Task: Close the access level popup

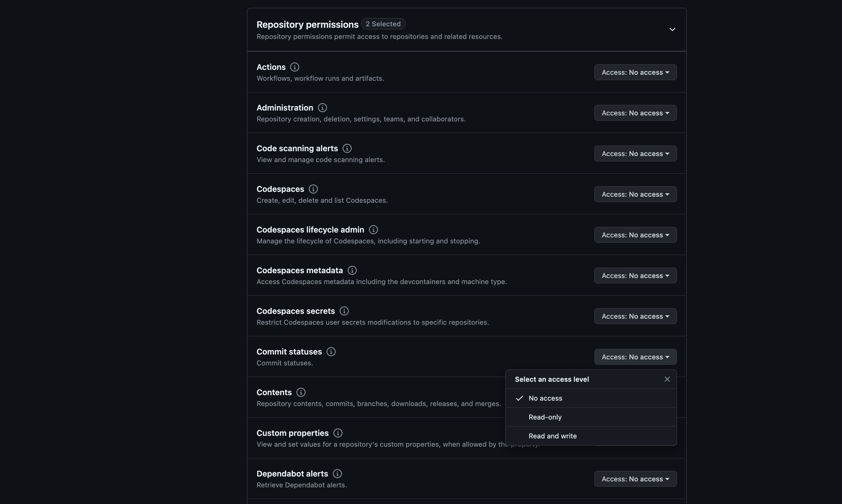Action: pyautogui.click(x=667, y=379)
